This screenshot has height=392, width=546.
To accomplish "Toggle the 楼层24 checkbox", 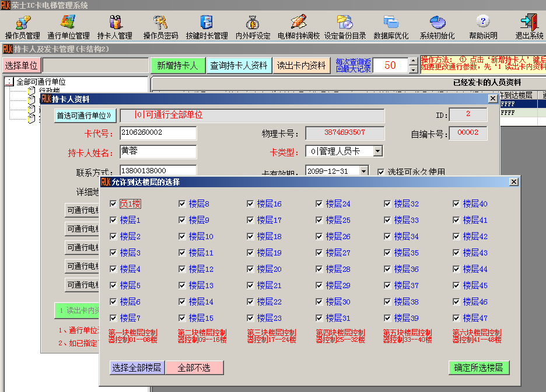I will coord(320,204).
